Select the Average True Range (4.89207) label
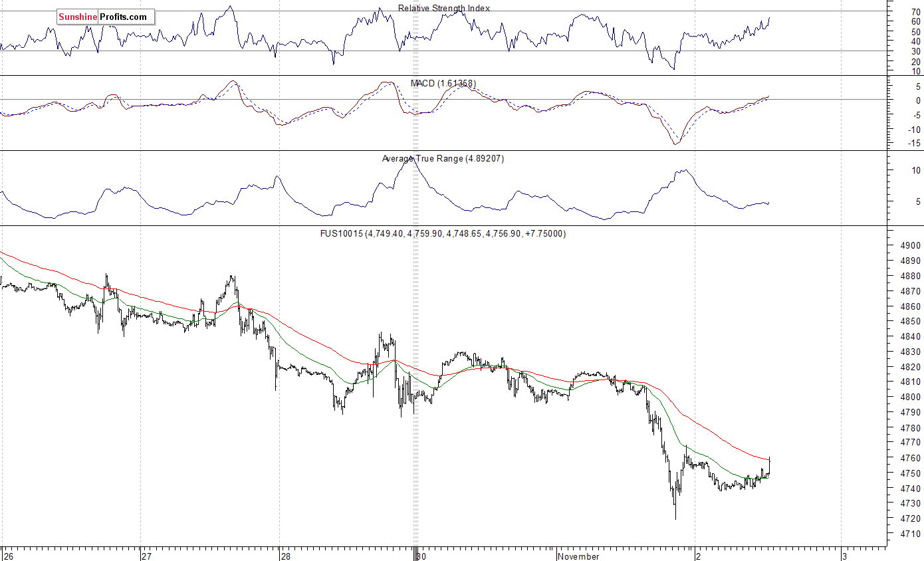The width and height of the screenshot is (924, 561). tap(443, 158)
